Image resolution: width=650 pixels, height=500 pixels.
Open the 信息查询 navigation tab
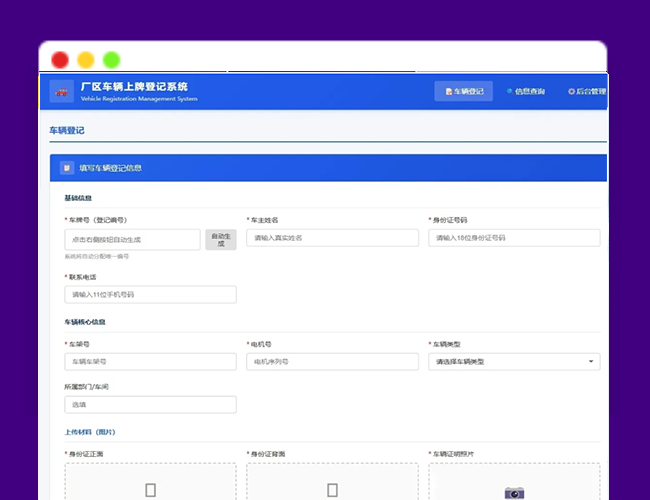[x=526, y=91]
